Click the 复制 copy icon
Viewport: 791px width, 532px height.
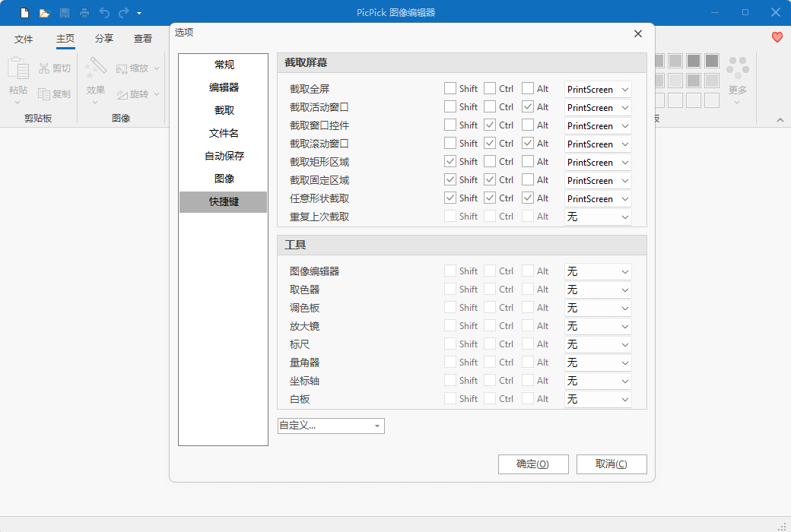point(44,93)
